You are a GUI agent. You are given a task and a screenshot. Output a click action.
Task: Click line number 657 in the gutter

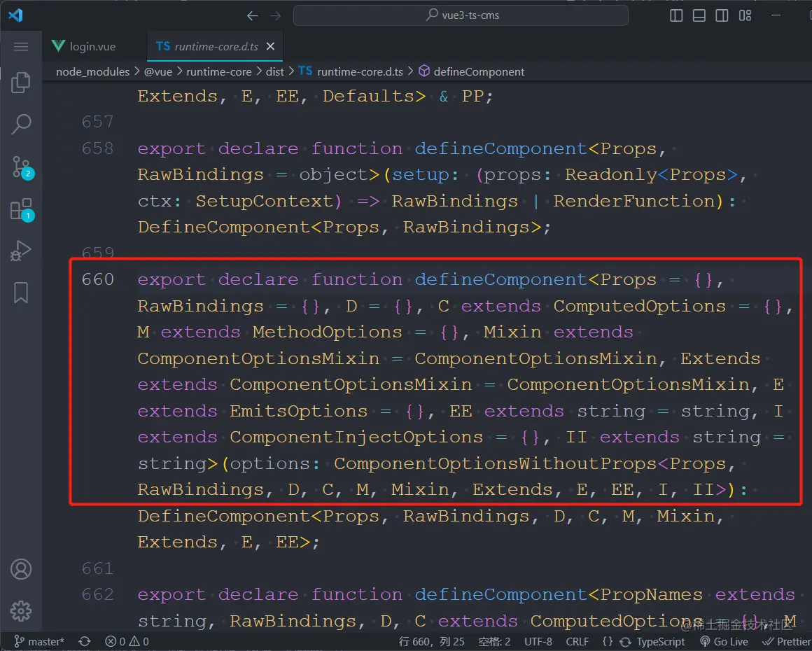pos(98,122)
